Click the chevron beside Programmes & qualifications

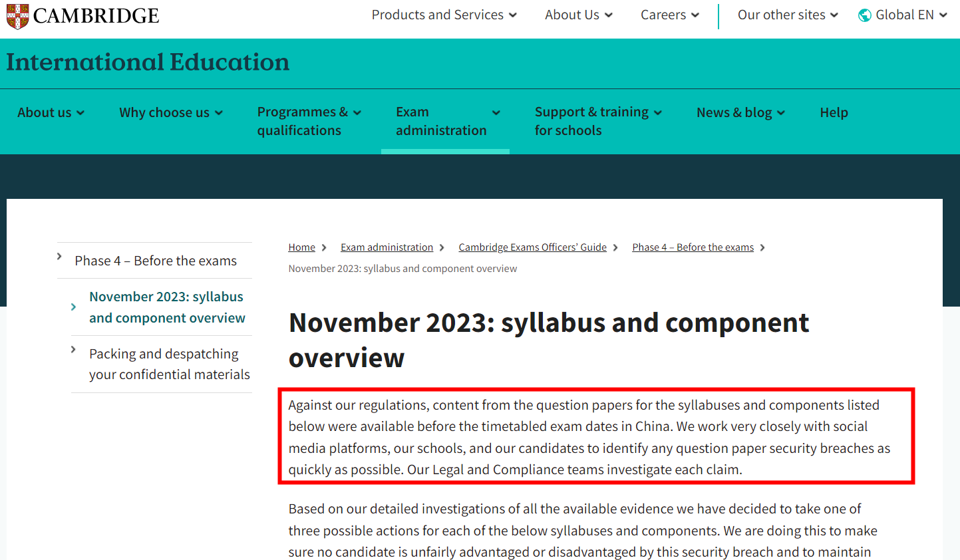[357, 112]
